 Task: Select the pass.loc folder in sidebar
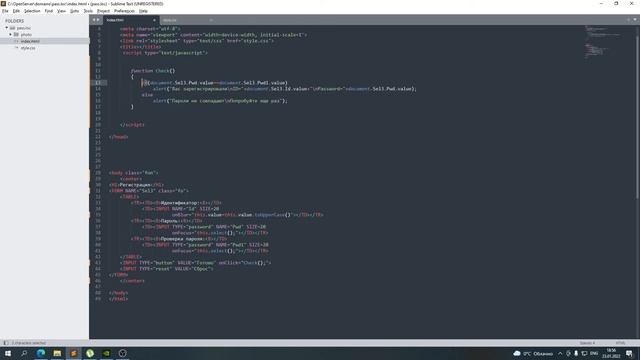23,28
